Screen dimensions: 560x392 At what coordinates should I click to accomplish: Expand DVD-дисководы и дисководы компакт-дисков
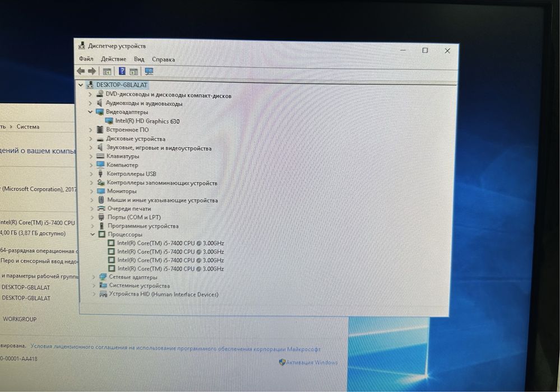90,95
